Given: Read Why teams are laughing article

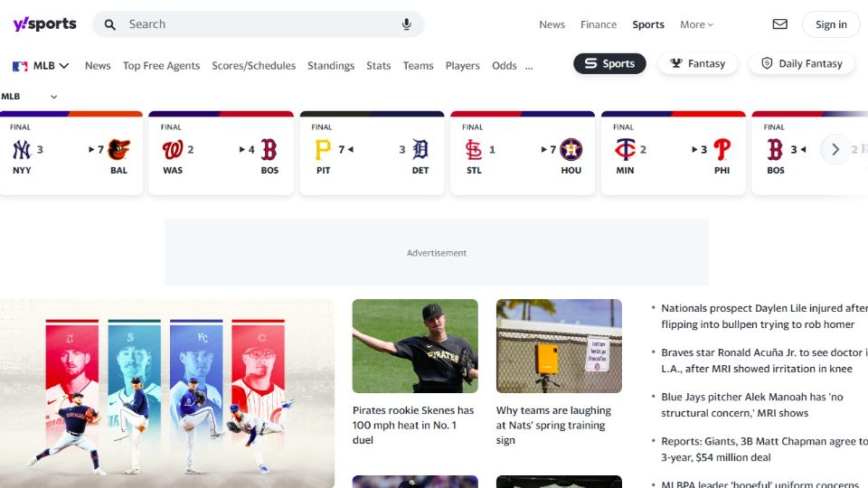Looking at the screenshot, I should 553,425.
